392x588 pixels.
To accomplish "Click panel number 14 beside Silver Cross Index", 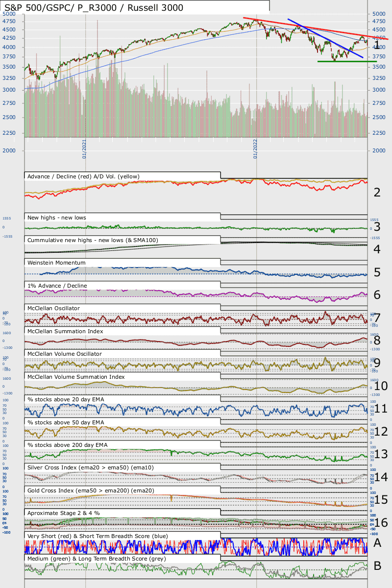I will tap(381, 477).
